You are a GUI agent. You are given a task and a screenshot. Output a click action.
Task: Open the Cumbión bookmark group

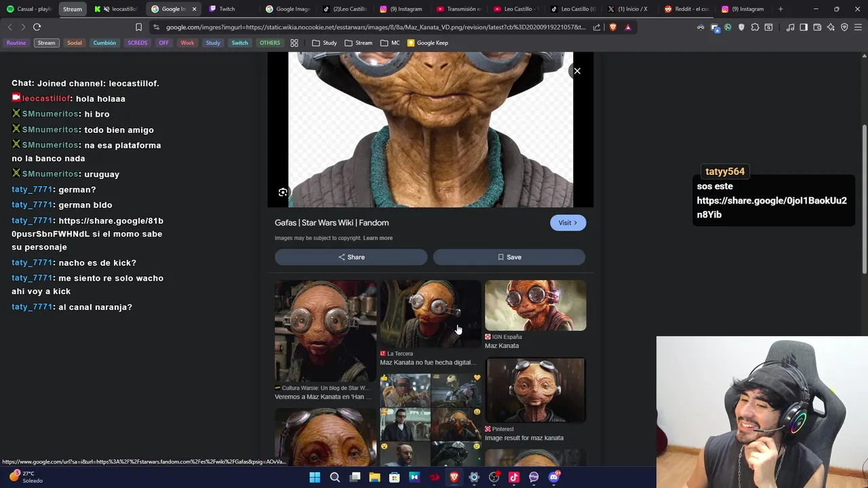click(104, 43)
